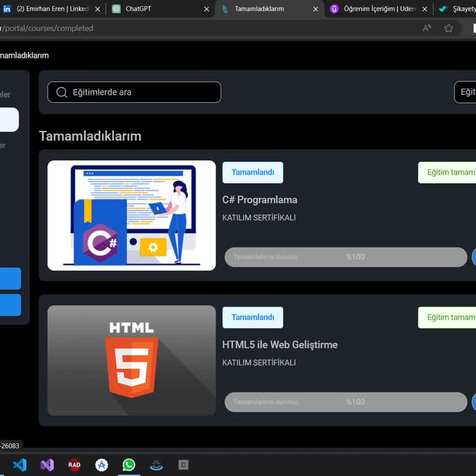Click the Read Aloud icon in address bar

tap(427, 28)
